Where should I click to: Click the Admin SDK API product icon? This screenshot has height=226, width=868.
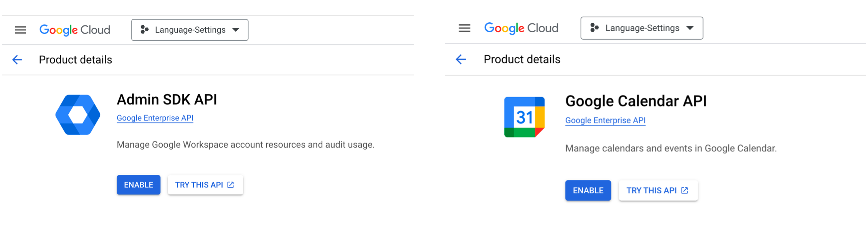(x=78, y=114)
